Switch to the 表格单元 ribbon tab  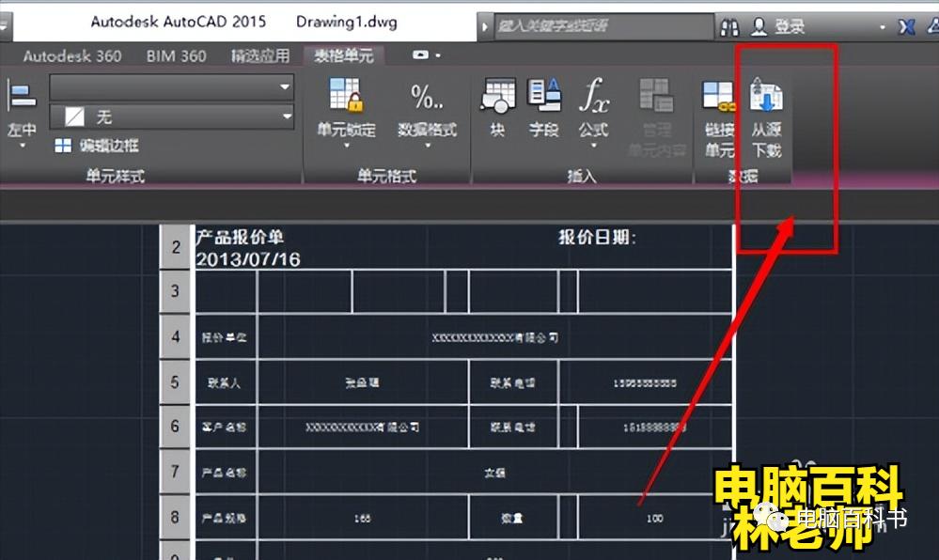pos(342,55)
